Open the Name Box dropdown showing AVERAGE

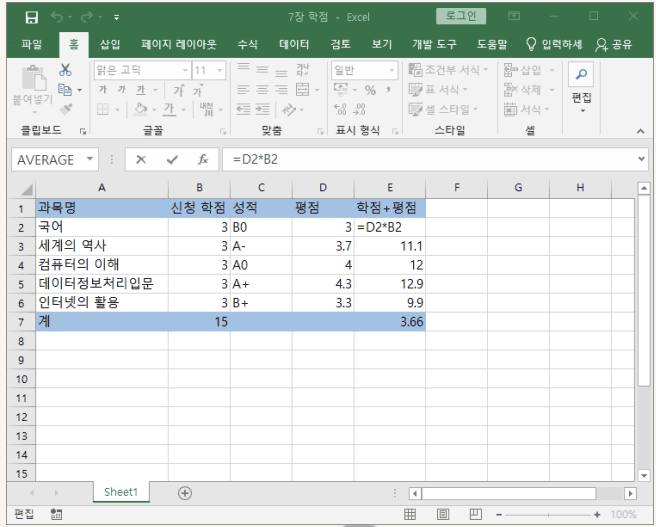point(91,159)
